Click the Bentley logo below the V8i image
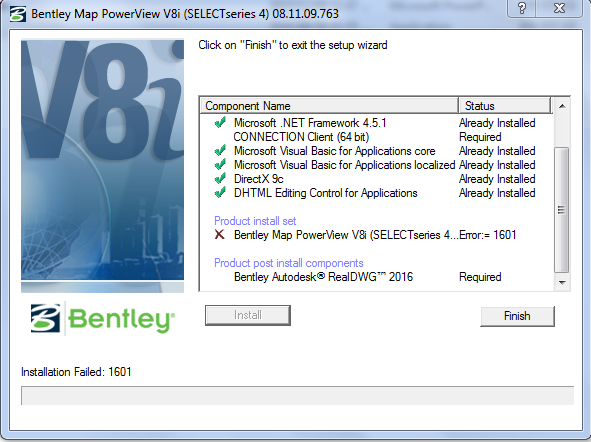591x442 pixels. point(103,319)
